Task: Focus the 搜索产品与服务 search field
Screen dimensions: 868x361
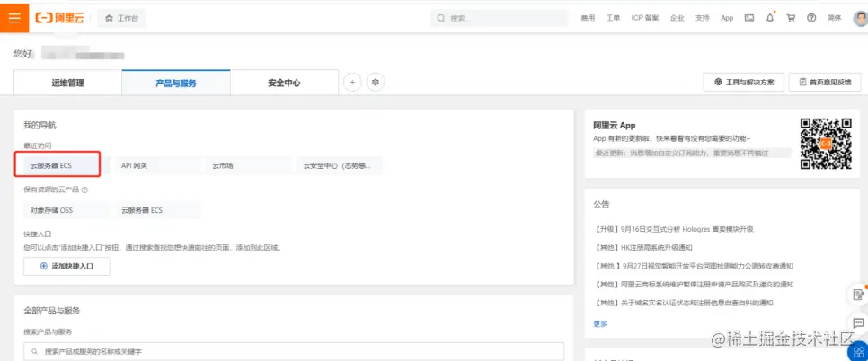Action: tap(294, 352)
